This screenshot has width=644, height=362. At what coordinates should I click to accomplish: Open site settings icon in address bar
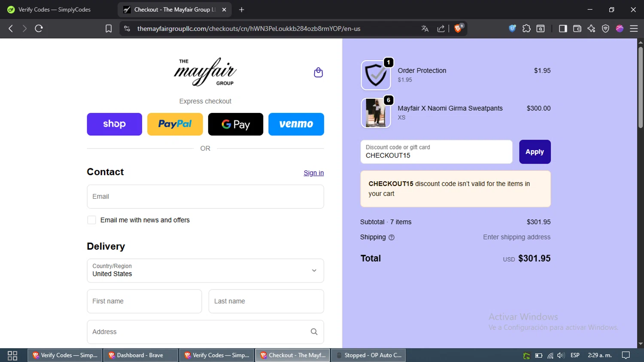[127, 28]
